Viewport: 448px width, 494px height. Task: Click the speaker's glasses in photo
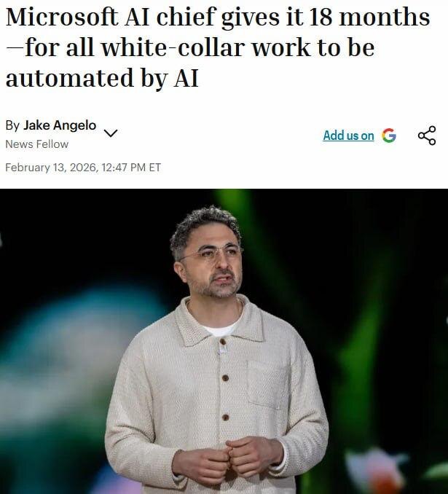tap(210, 253)
